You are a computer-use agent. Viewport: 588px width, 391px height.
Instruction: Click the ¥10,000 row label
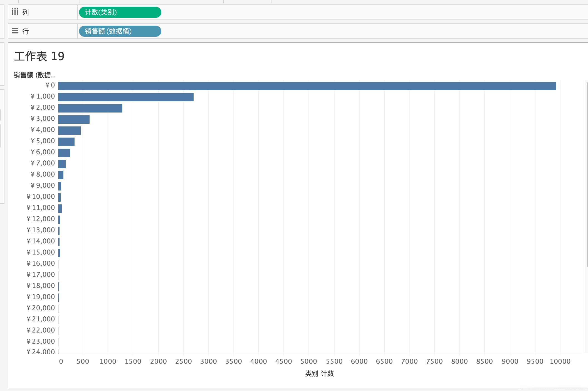pyautogui.click(x=41, y=197)
